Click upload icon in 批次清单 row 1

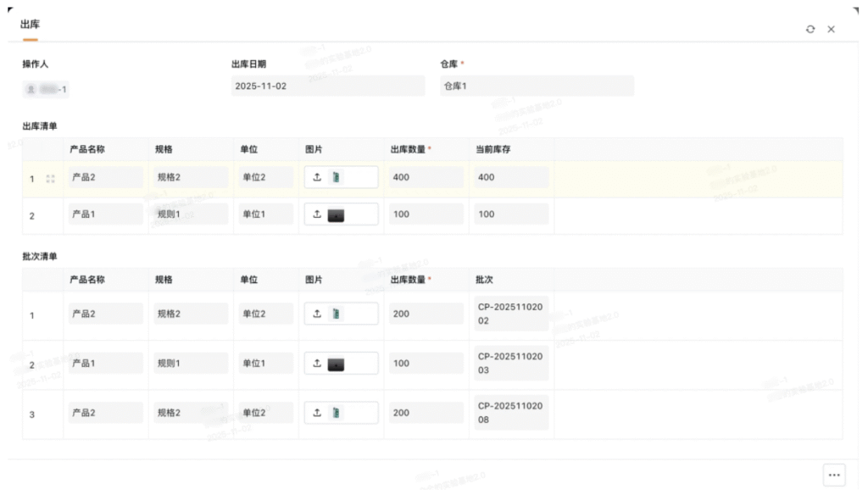(317, 314)
